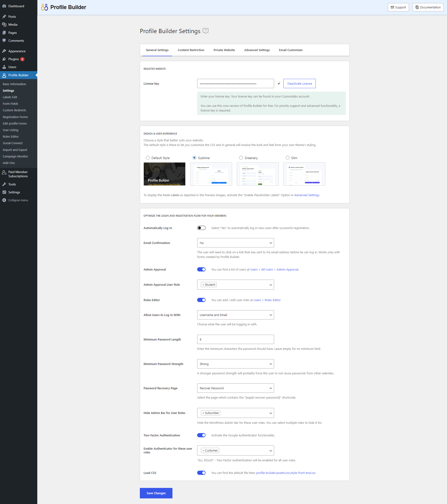
Task: Click the Paid Member Subscriptions icon
Action: (4, 172)
